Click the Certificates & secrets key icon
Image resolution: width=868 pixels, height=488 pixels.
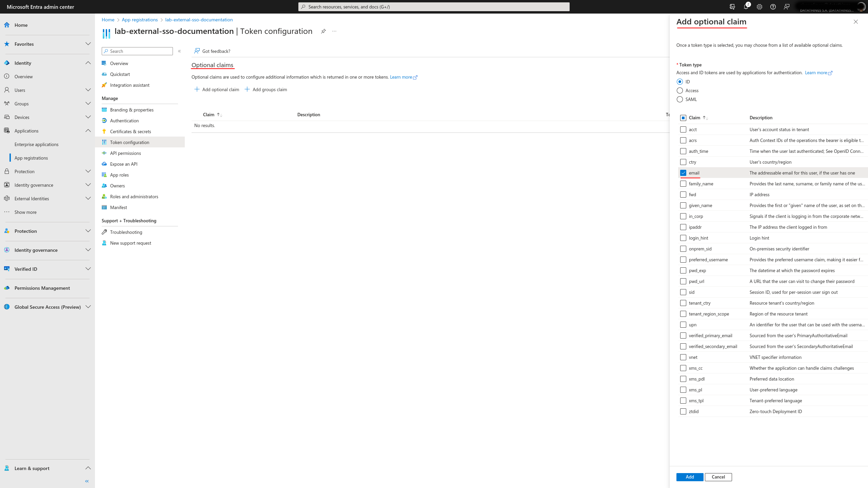[104, 131]
